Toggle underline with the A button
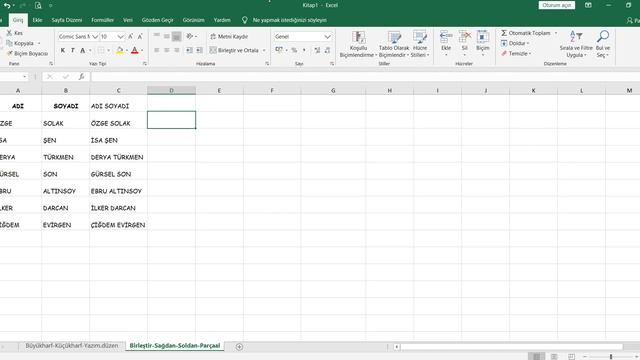 click(x=82, y=50)
